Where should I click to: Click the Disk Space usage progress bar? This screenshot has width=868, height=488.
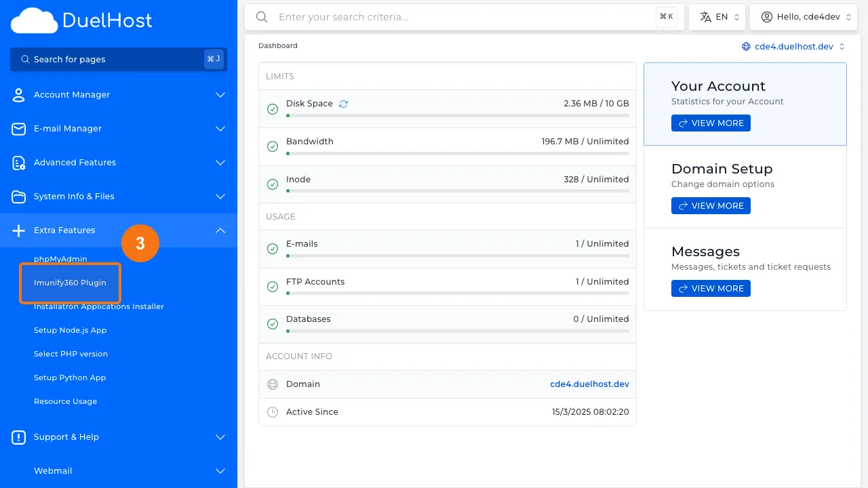tap(457, 116)
